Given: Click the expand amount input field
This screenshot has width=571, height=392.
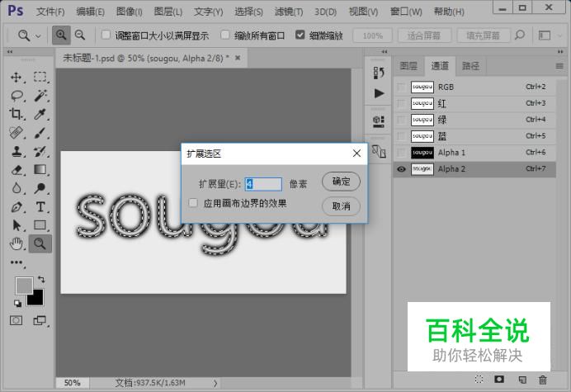Looking at the screenshot, I should (x=263, y=184).
